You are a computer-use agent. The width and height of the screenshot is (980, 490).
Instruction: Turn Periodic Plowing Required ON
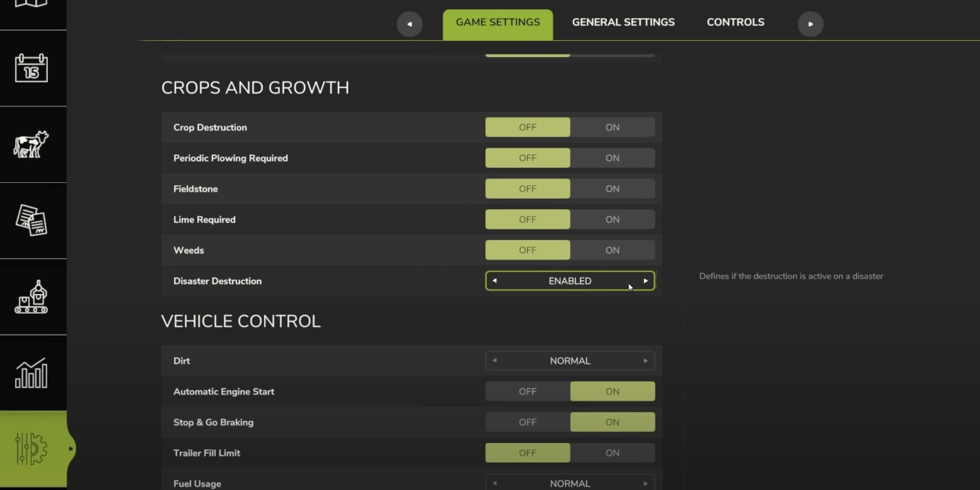[612, 158]
